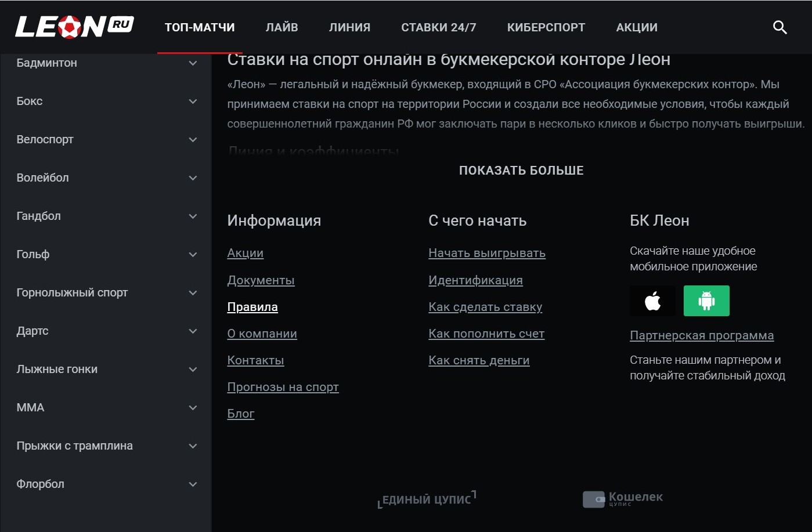812x532 pixels.
Task: Expand the Волейбол chevron
Action: click(193, 178)
